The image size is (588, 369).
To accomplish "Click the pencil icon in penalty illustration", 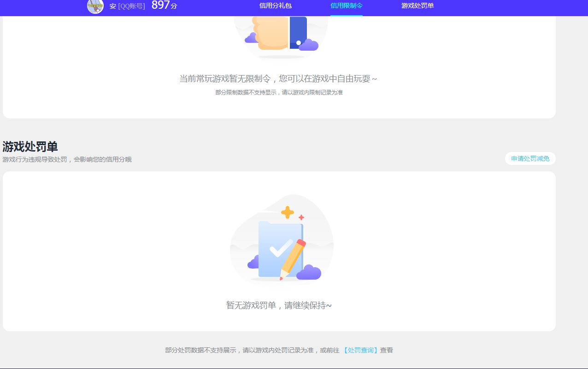I will pyautogui.click(x=293, y=258).
